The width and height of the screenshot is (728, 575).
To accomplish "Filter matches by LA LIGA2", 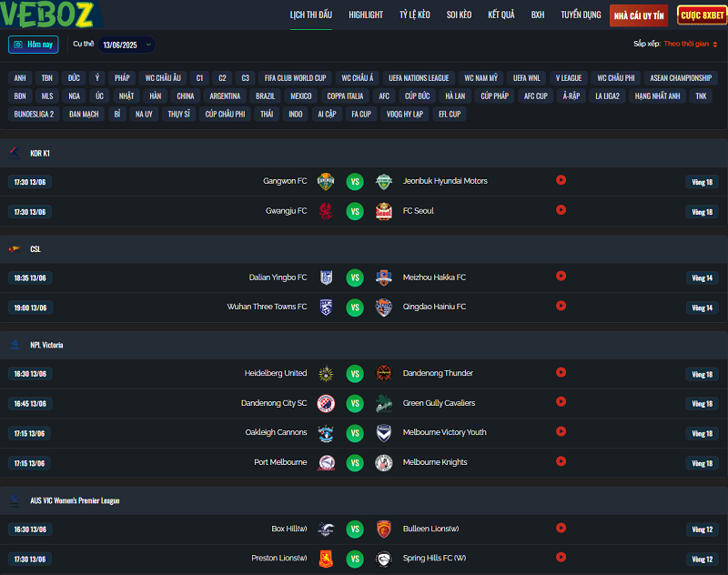I will [607, 96].
